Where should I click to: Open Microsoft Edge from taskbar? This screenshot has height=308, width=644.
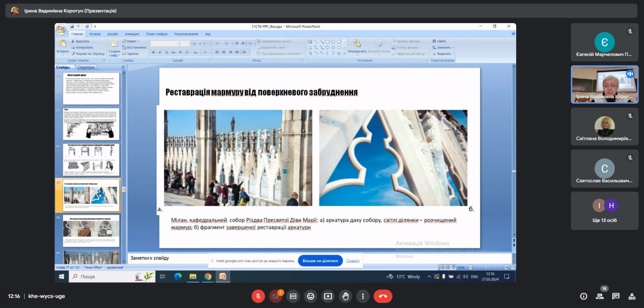178,276
